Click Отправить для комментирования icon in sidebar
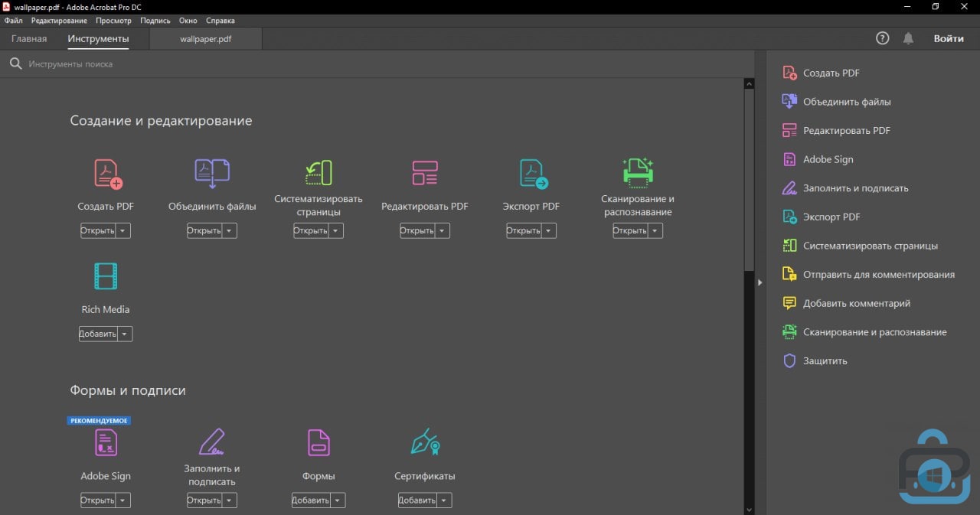980x515 pixels. [x=789, y=274]
